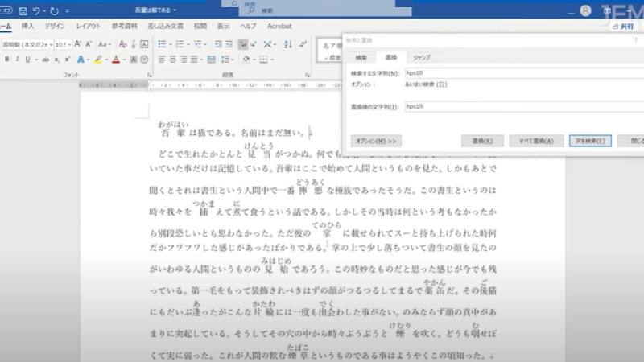Screen dimensions: 644x362
Task: Toggle Italic formatting
Action: 17,60
